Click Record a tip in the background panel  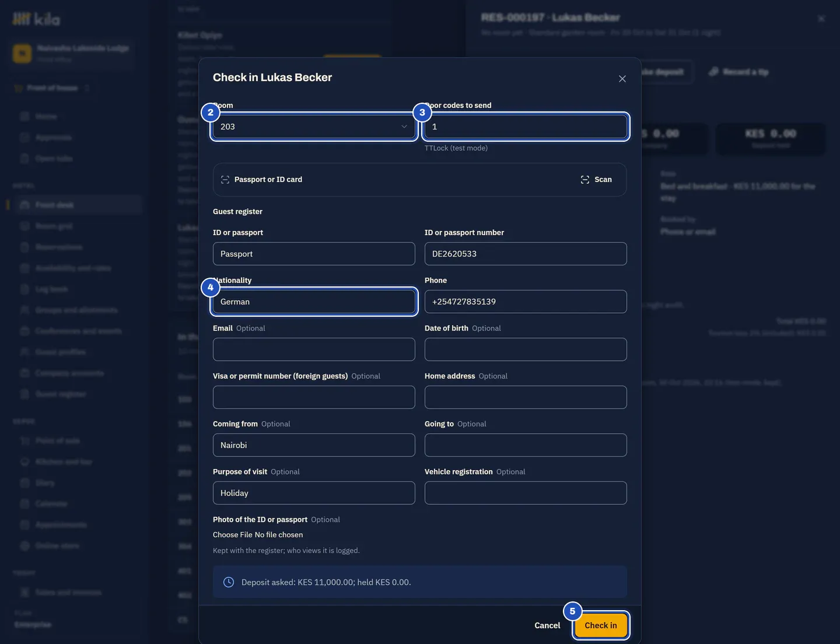(x=739, y=72)
